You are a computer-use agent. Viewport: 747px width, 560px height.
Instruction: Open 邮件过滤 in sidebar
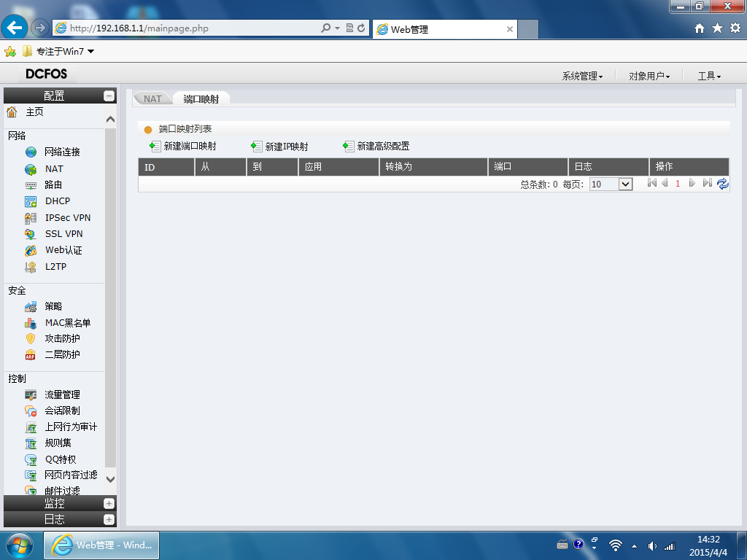62,491
